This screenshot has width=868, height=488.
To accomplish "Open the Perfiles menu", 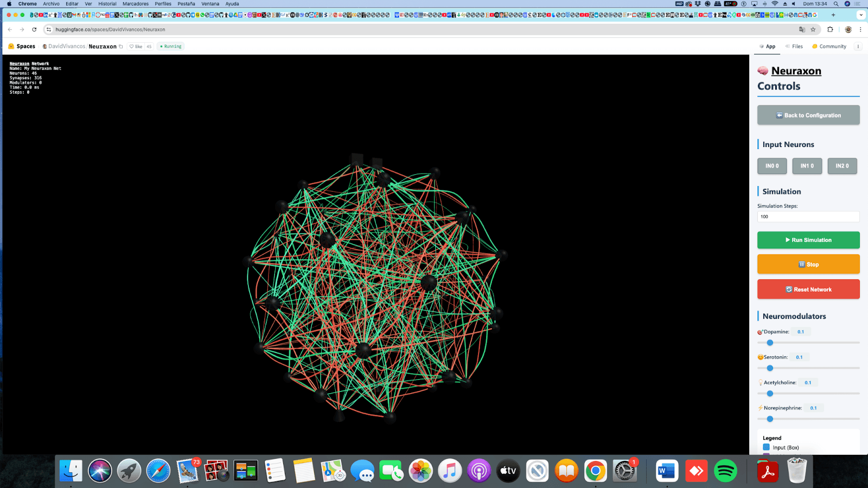I will coord(163,4).
